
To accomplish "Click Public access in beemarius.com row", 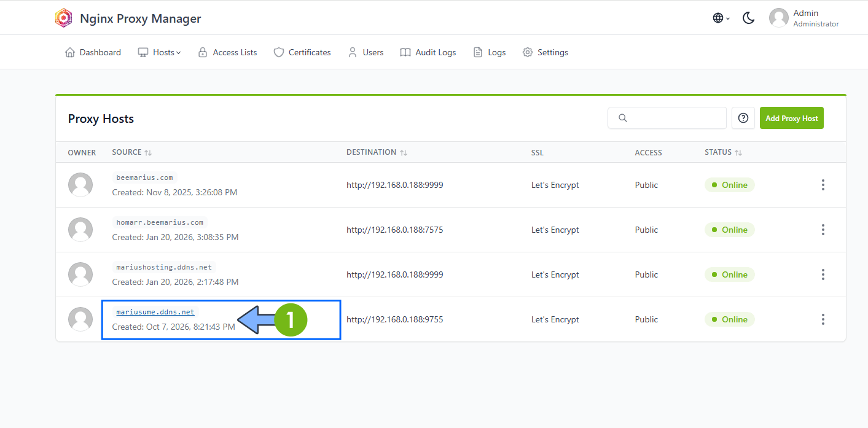I will (x=646, y=185).
